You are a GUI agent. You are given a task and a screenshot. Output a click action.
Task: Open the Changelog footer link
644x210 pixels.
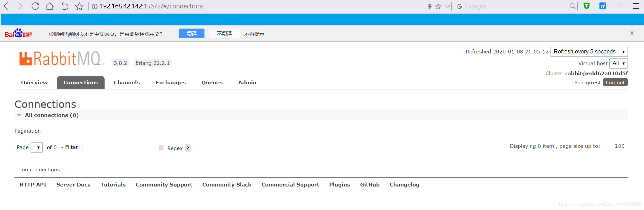(404, 185)
